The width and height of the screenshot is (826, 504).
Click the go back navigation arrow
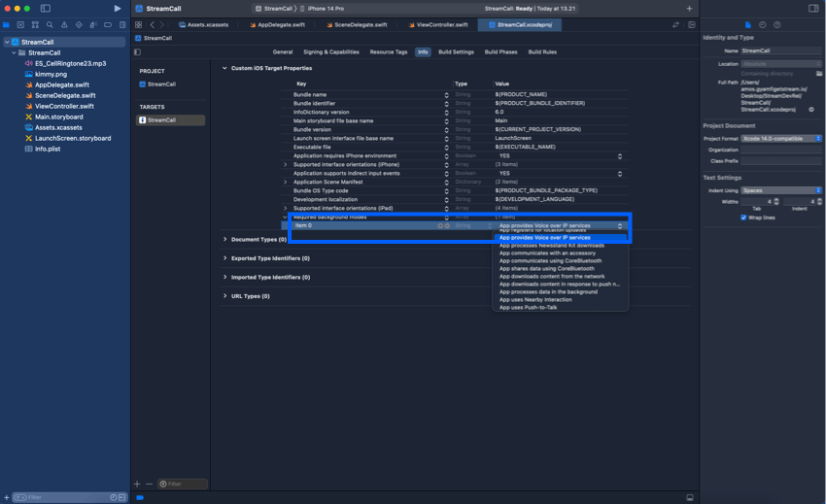click(153, 25)
